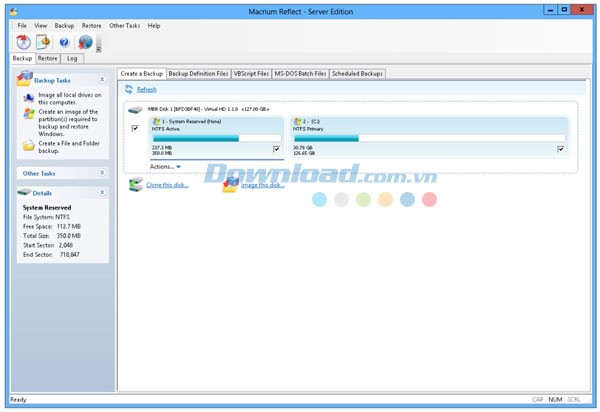Click the Refresh link
Image resolution: width=600 pixels, height=412 pixels.
coord(146,90)
